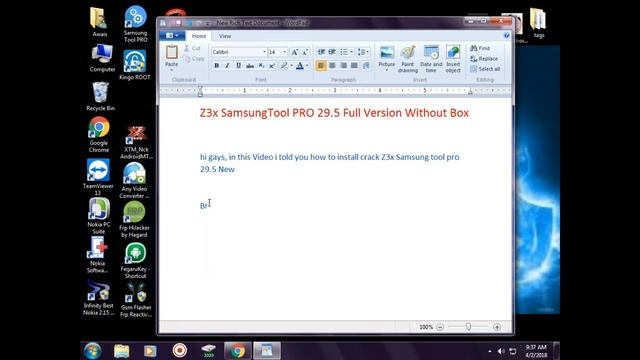
Task: Switch to the Home tab
Action: (x=199, y=36)
